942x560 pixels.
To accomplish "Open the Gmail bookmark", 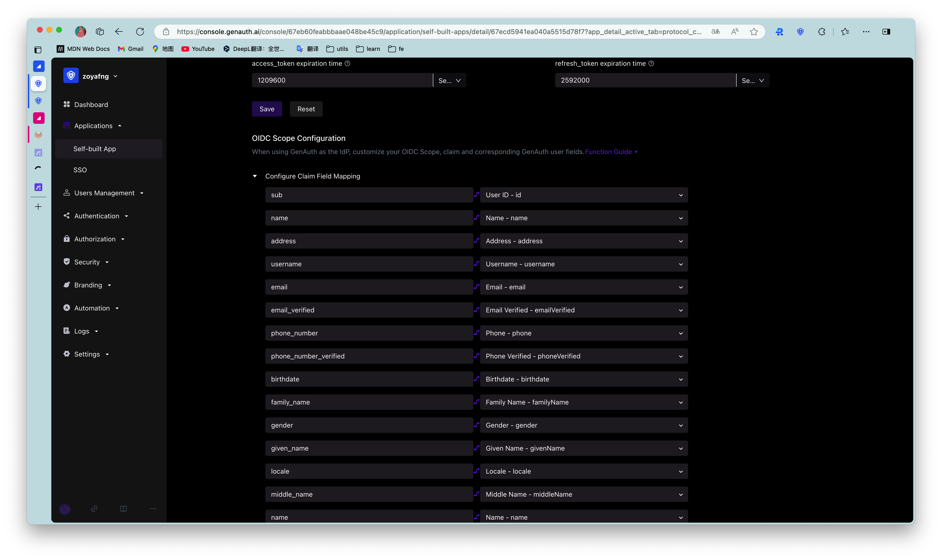I will tap(131, 49).
